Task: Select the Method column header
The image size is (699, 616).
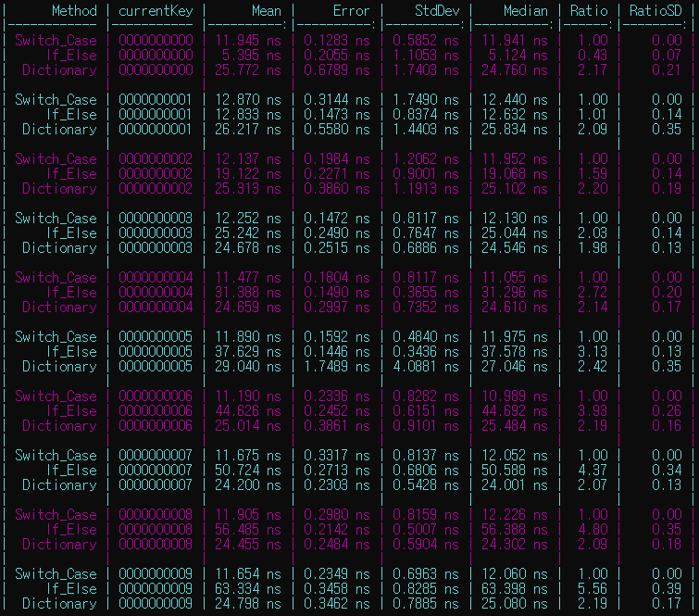Action: click(x=74, y=11)
